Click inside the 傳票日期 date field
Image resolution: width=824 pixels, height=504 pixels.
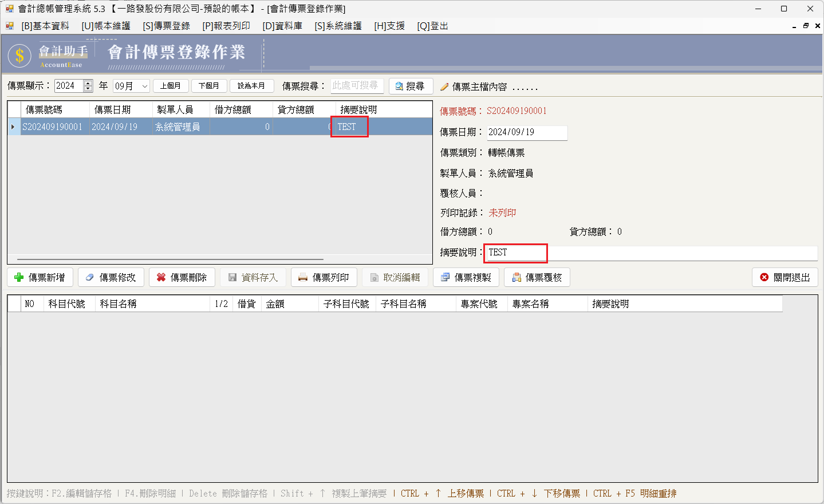[x=526, y=132]
